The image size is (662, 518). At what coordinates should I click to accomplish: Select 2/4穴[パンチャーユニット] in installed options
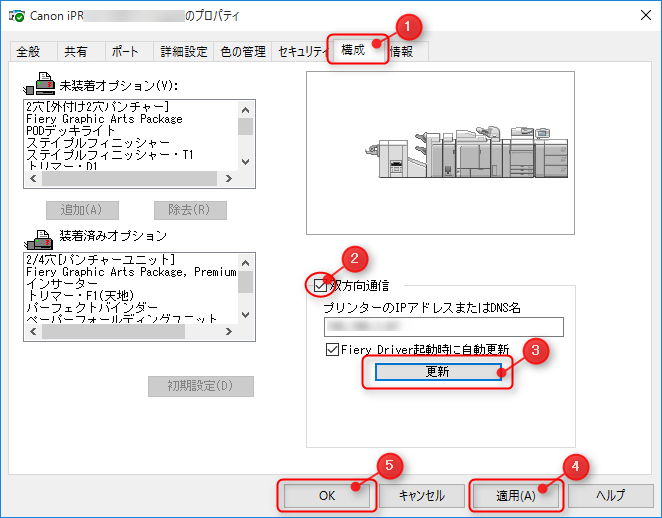tap(101, 260)
